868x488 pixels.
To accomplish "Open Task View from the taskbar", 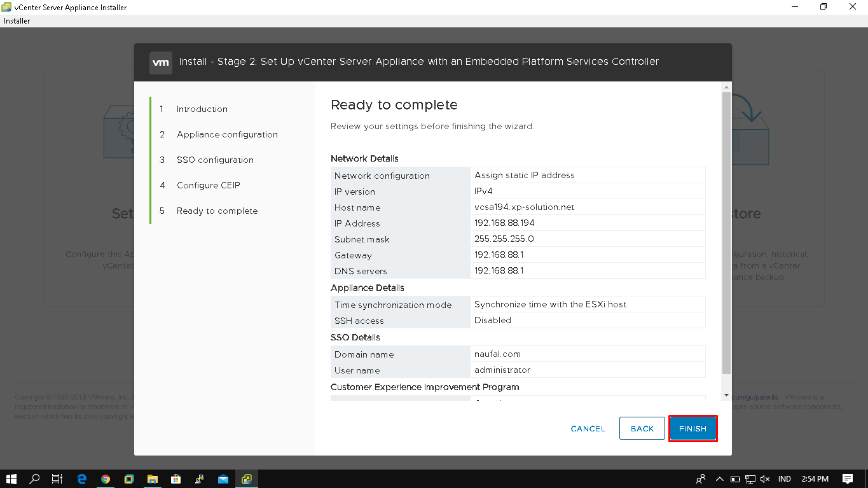I will point(57,478).
